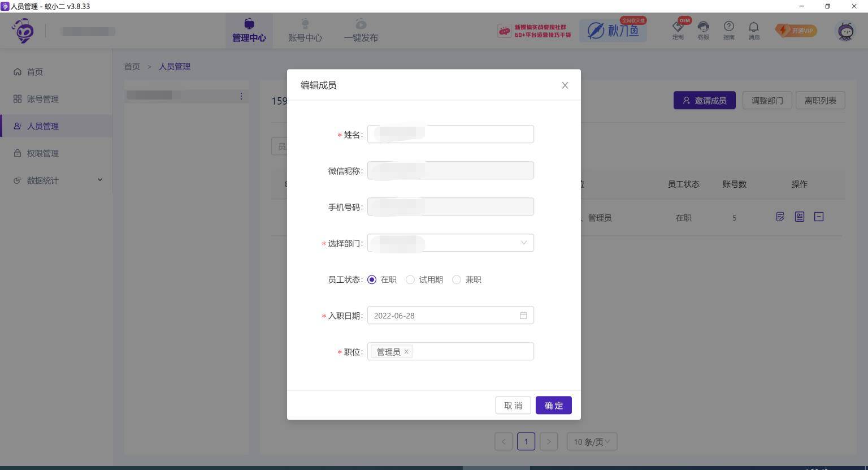This screenshot has width=868, height=470.
Task: Select 人员管理 in the sidebar
Action: pos(56,126)
